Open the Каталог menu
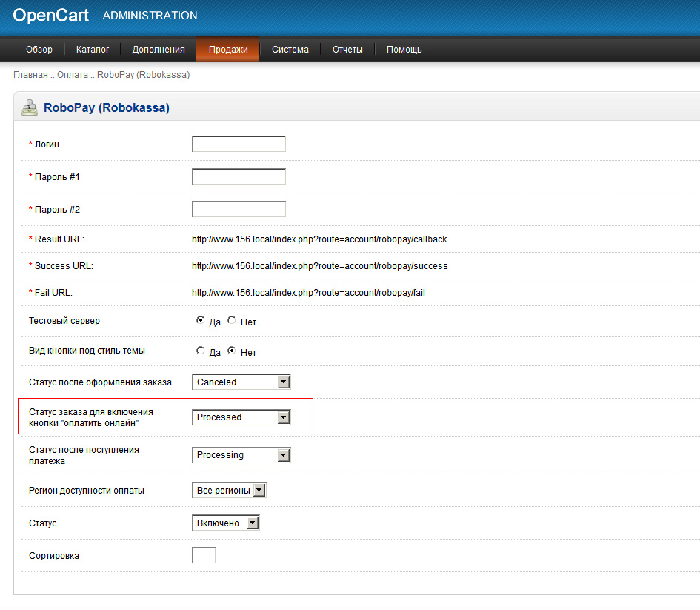Viewport: 700px width, 610px height. click(93, 50)
